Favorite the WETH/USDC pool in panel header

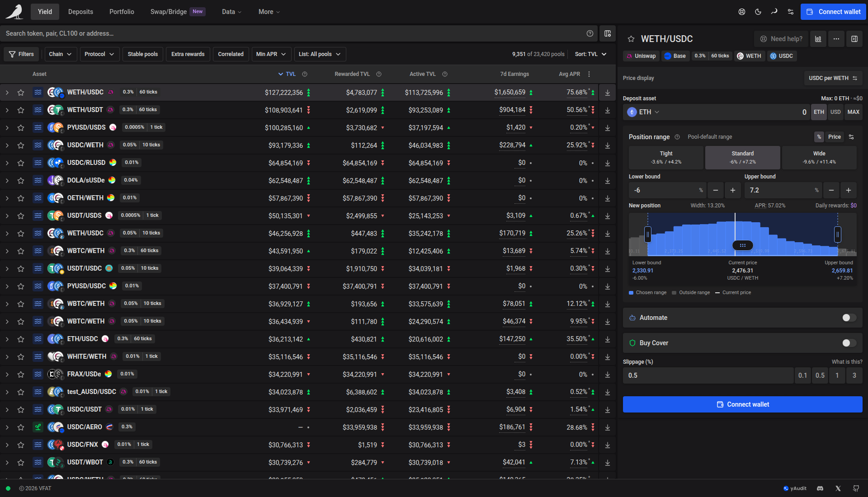tap(631, 39)
